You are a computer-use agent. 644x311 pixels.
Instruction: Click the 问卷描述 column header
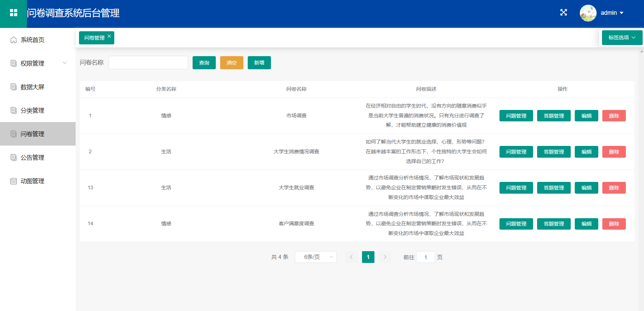pos(426,89)
